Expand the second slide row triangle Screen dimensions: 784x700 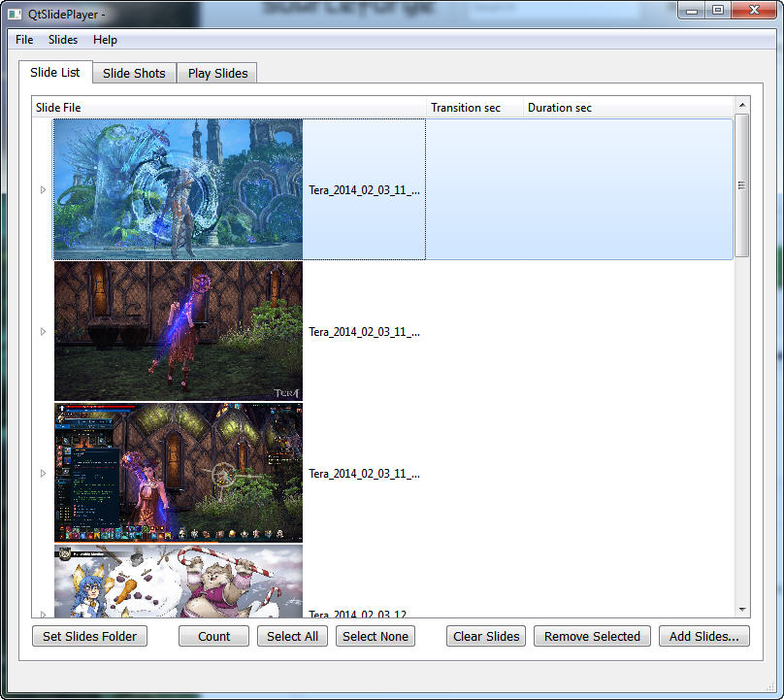coord(43,332)
